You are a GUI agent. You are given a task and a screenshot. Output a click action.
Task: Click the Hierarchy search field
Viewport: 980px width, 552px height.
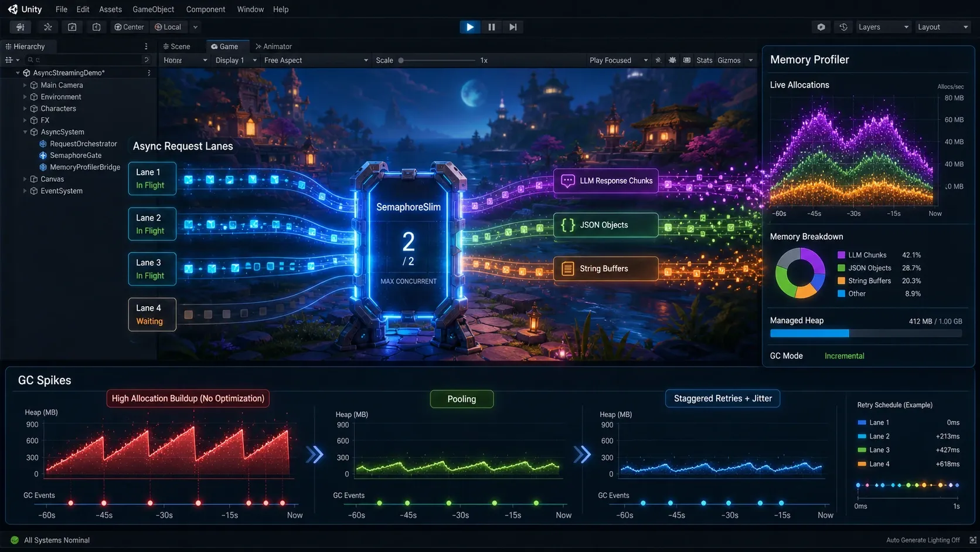(x=87, y=60)
